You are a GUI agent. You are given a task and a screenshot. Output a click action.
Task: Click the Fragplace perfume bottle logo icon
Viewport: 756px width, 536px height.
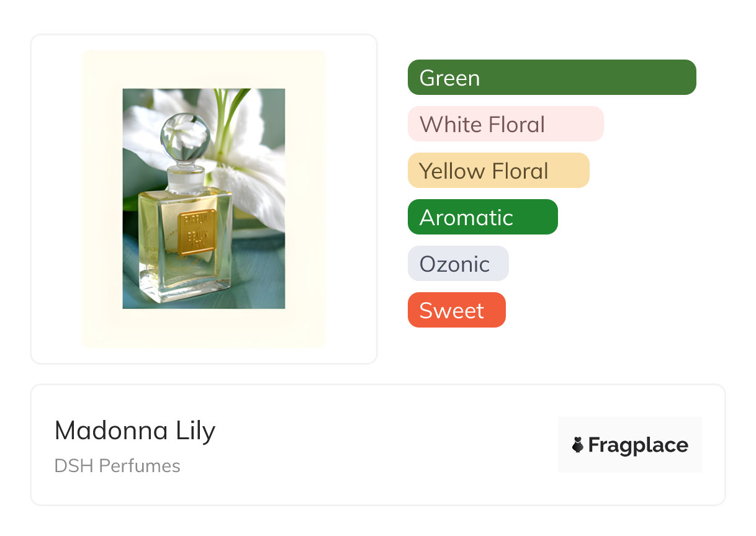tap(578, 445)
